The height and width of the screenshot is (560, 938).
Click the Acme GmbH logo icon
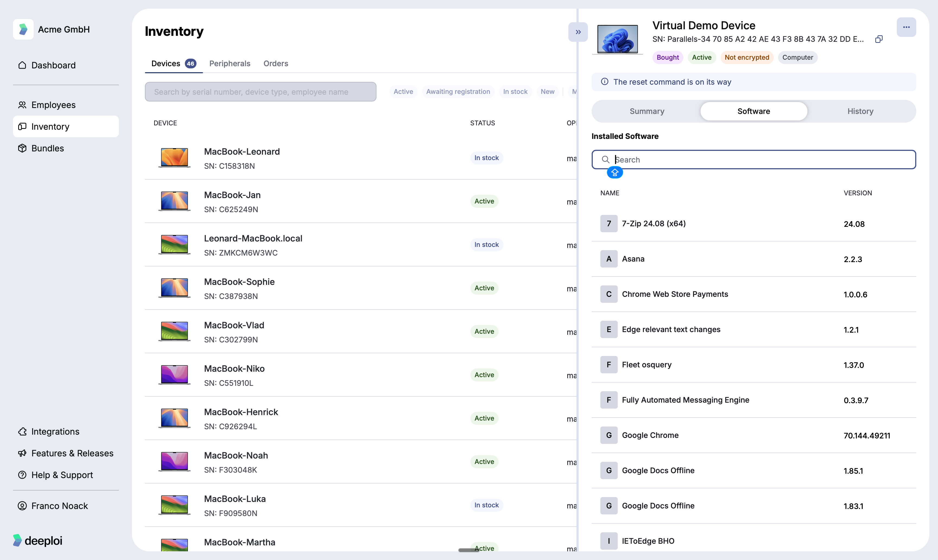pos(23,29)
